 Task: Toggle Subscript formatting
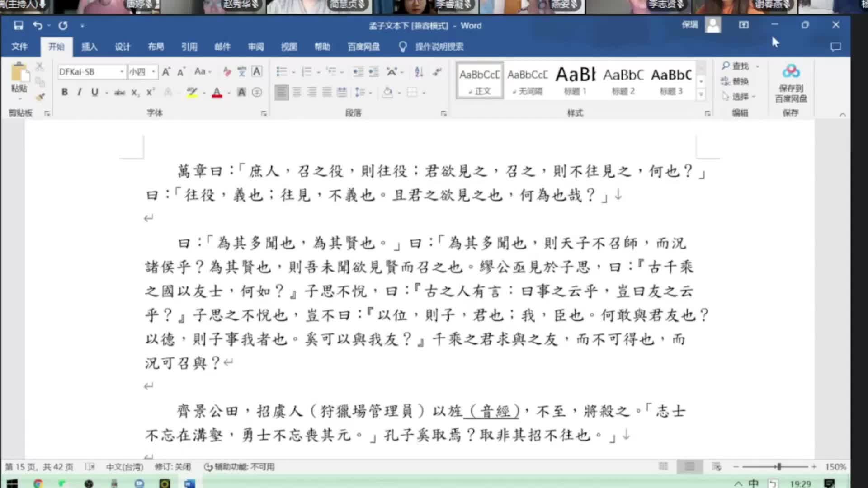135,93
